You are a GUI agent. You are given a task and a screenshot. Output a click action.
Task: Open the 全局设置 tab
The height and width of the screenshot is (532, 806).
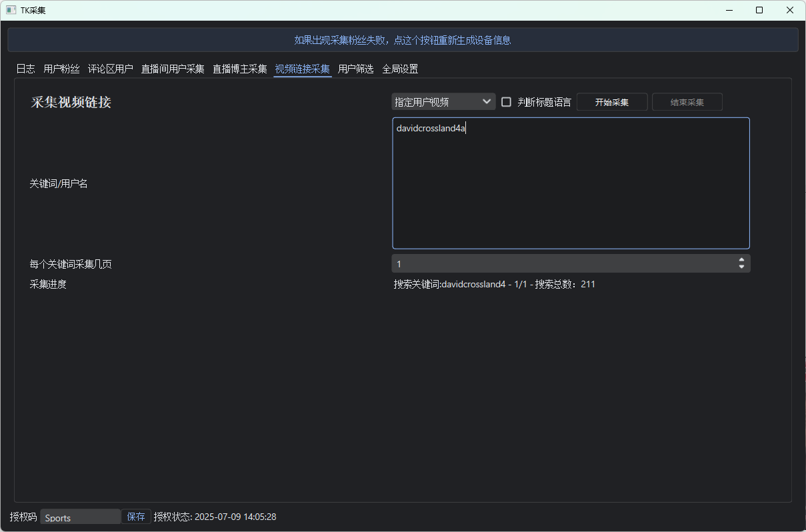pyautogui.click(x=400, y=69)
